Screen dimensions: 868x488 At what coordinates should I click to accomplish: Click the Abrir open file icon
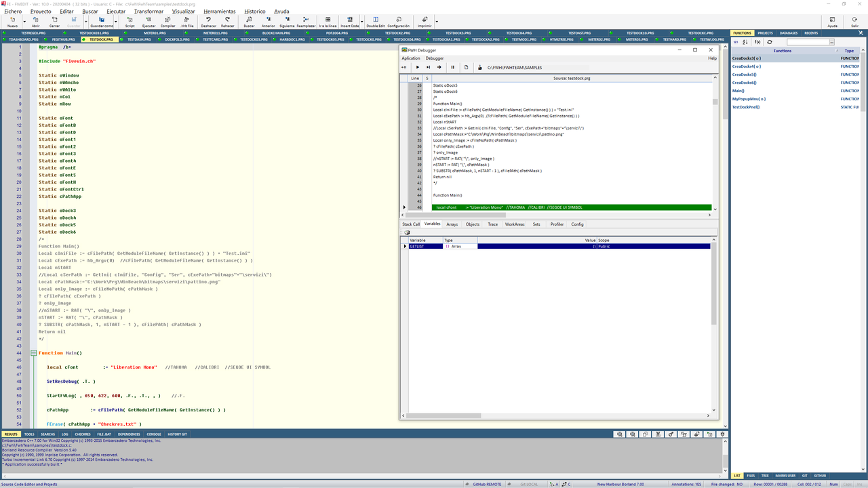(x=35, y=20)
